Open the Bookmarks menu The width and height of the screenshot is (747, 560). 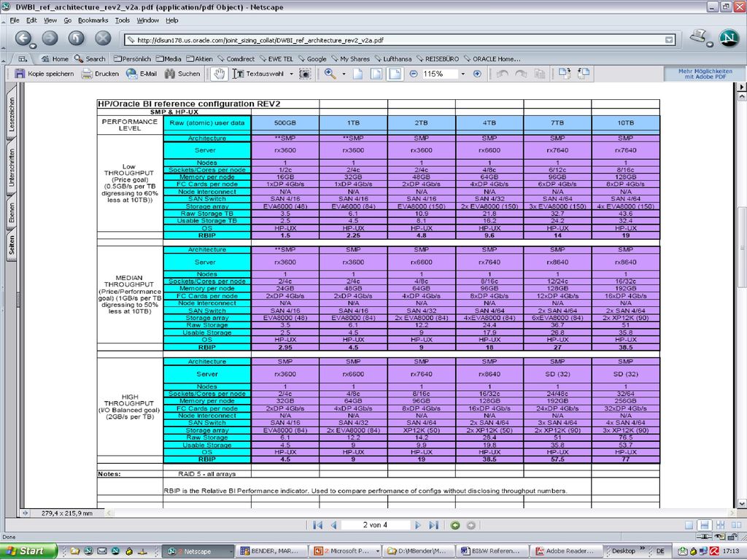coord(93,20)
